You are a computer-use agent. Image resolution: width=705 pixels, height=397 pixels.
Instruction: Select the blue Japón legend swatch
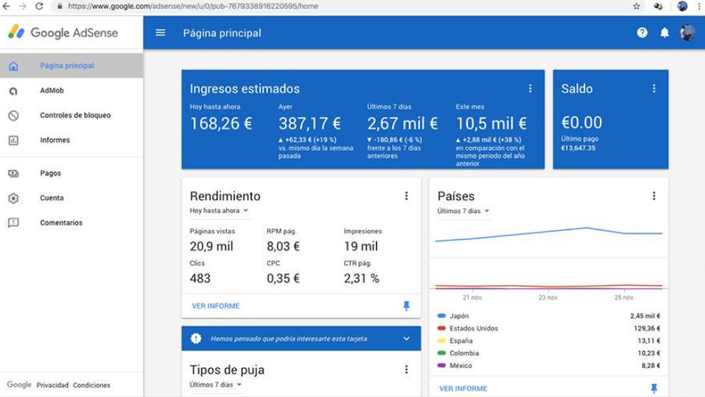(x=442, y=316)
